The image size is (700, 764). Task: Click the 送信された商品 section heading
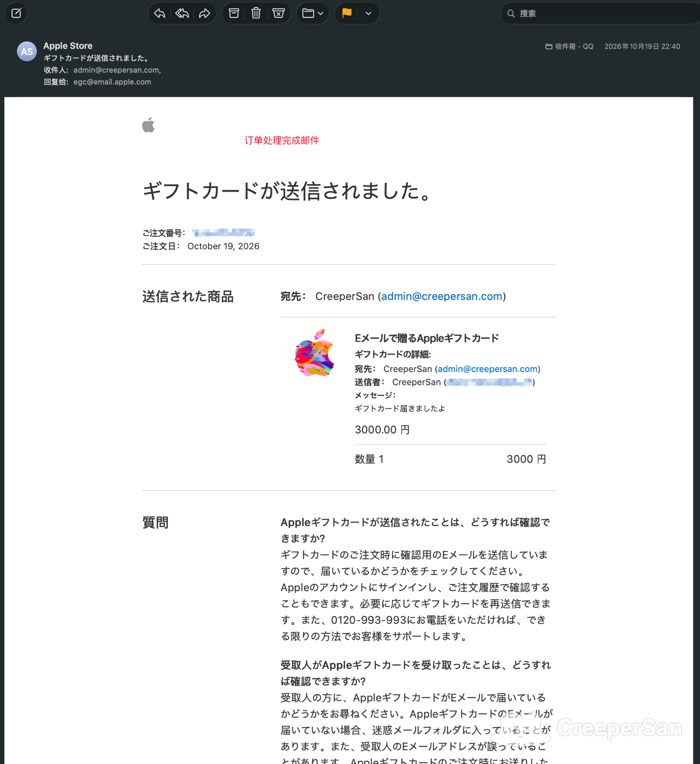(188, 296)
